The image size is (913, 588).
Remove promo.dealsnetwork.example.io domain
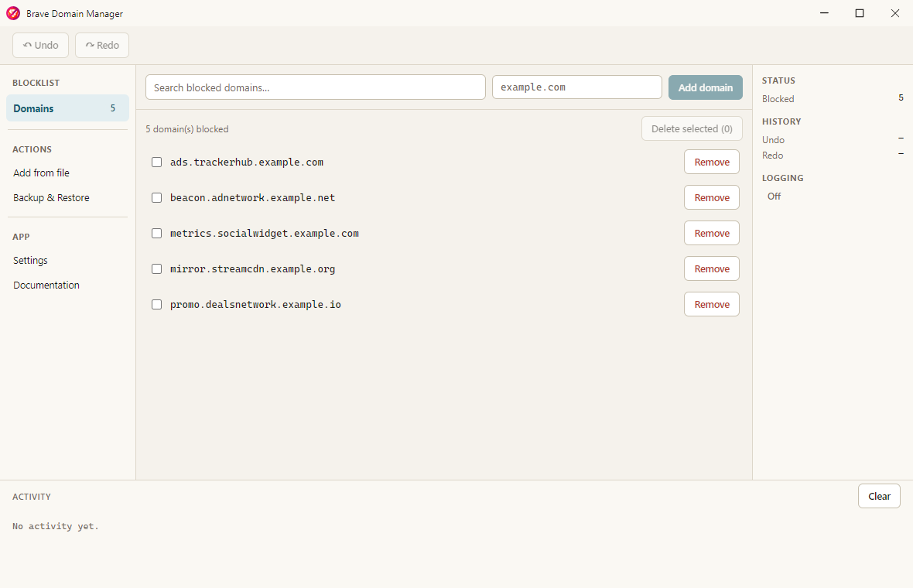pyautogui.click(x=712, y=304)
